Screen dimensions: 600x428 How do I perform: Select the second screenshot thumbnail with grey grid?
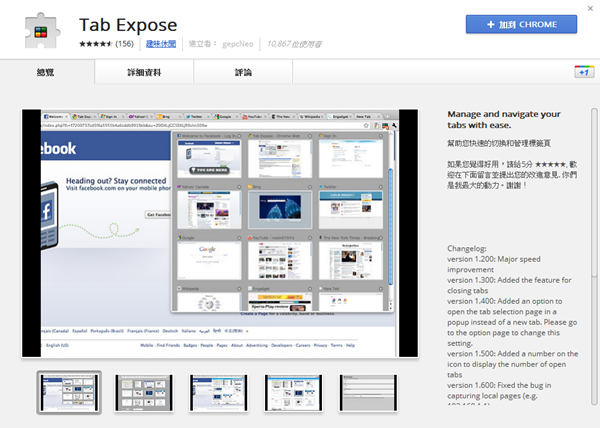144,393
